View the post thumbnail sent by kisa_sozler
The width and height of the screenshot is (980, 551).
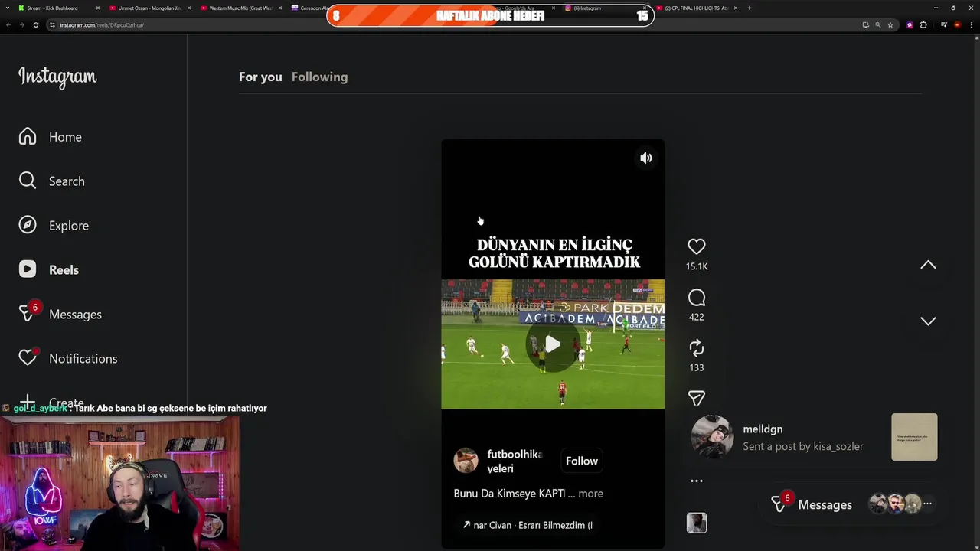pos(914,437)
